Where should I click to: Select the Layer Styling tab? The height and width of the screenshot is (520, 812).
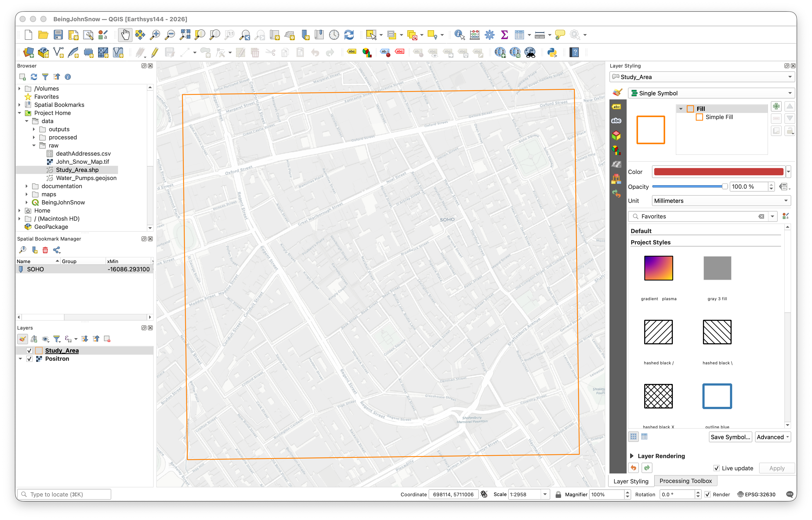click(630, 481)
